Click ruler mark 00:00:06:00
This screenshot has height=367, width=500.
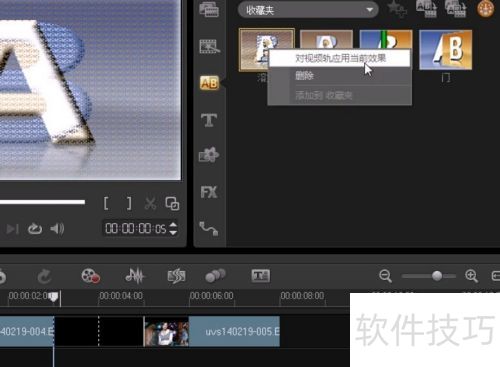coord(212,296)
